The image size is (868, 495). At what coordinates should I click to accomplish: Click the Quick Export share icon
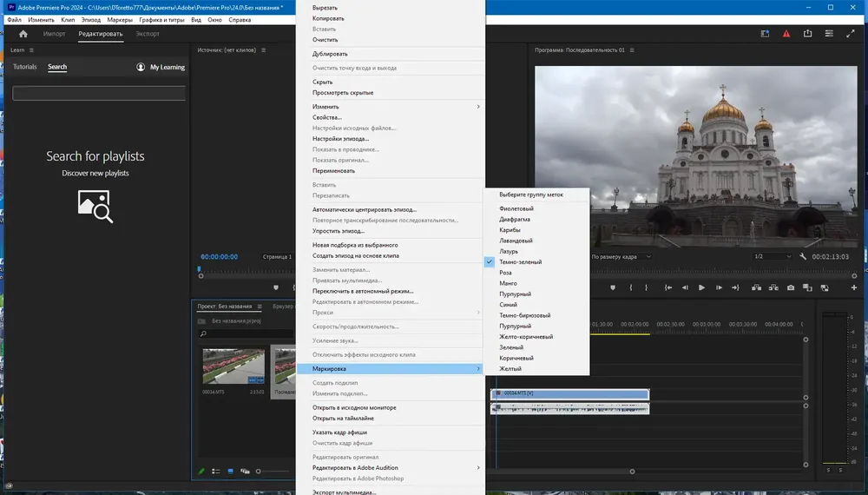pyautogui.click(x=807, y=34)
